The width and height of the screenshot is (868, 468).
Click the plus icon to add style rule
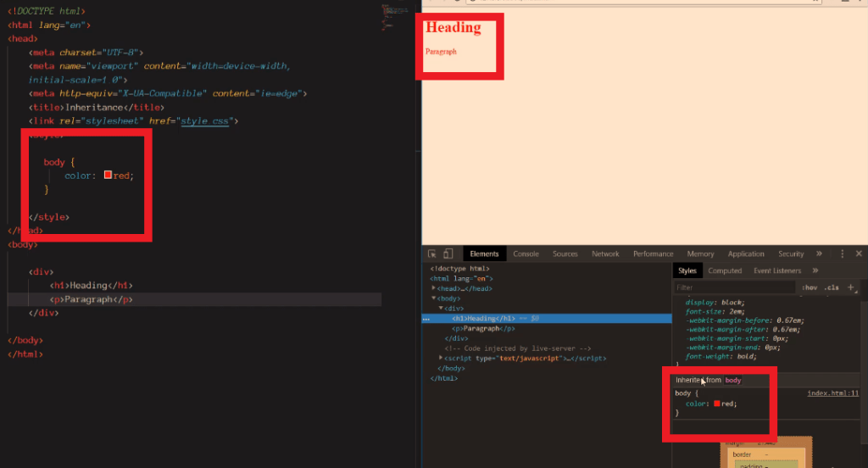tap(851, 287)
